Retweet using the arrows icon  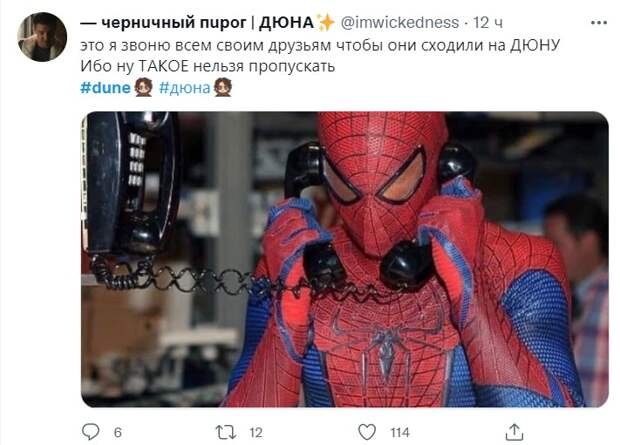pos(226,432)
